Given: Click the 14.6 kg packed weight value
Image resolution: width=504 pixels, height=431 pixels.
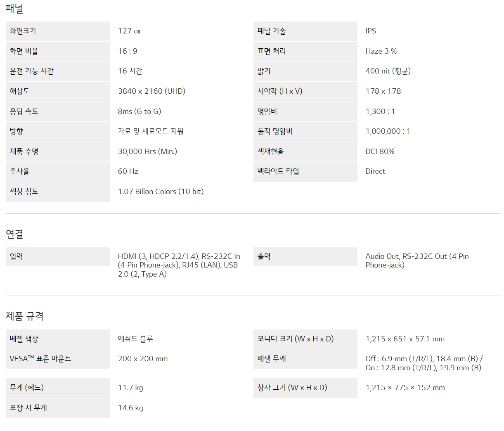Looking at the screenshot, I should [x=130, y=408].
